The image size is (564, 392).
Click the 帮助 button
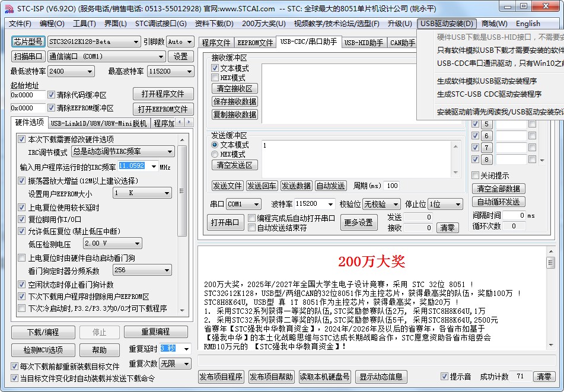(99, 350)
